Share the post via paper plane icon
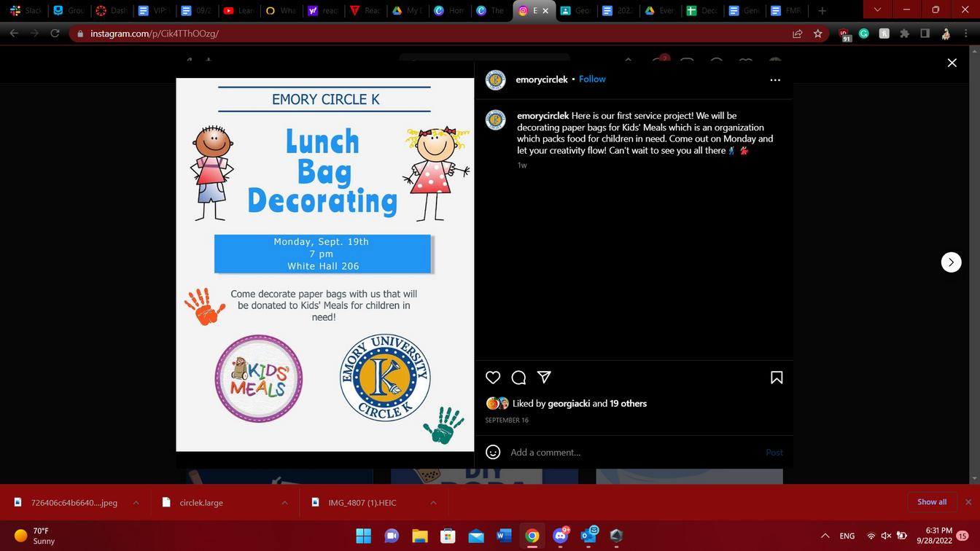Viewport: 980px width, 551px height. point(544,378)
